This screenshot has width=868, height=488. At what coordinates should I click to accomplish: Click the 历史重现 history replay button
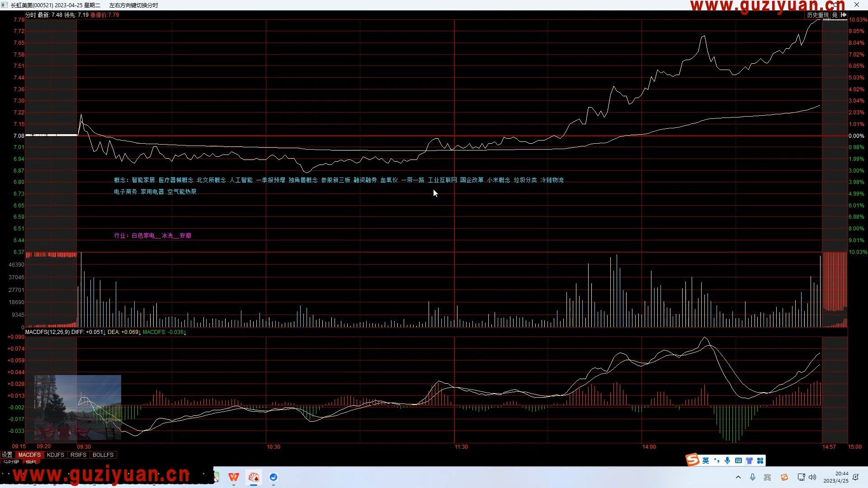click(818, 15)
